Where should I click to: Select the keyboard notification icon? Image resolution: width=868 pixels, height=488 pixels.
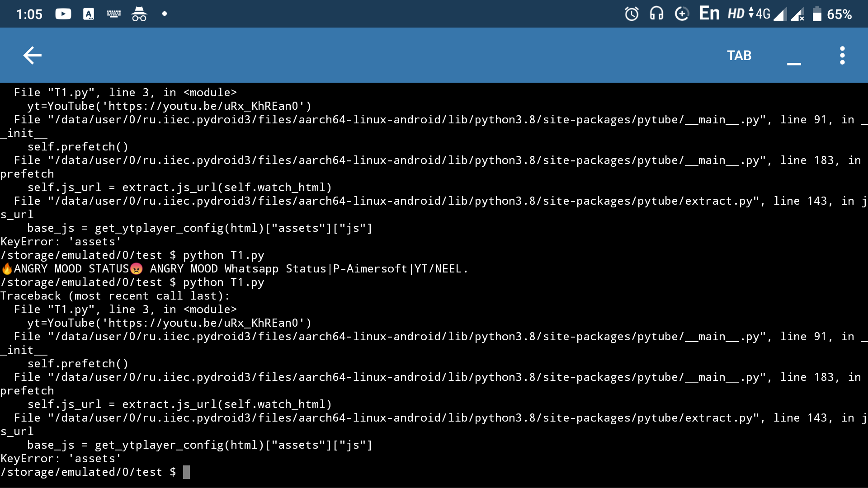click(x=114, y=14)
